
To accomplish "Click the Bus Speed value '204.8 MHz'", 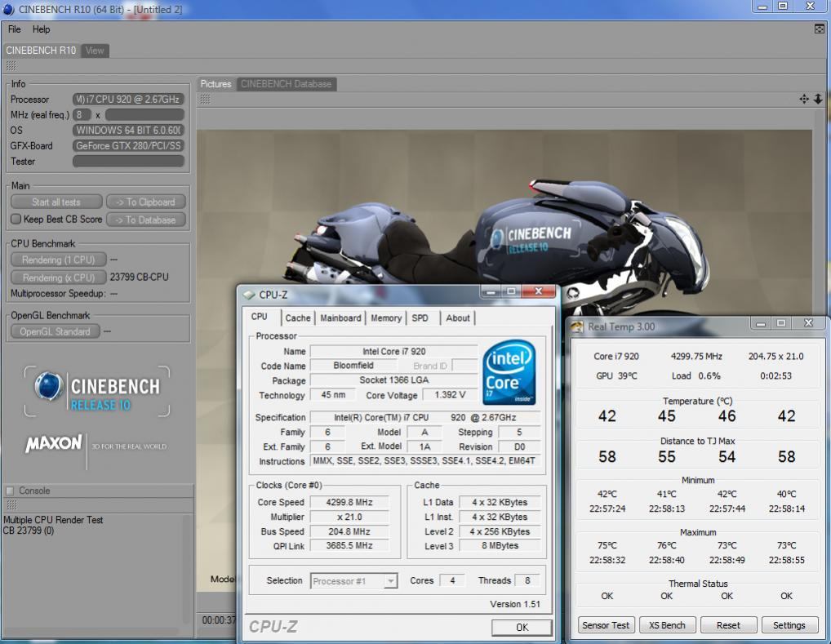I will tap(349, 531).
